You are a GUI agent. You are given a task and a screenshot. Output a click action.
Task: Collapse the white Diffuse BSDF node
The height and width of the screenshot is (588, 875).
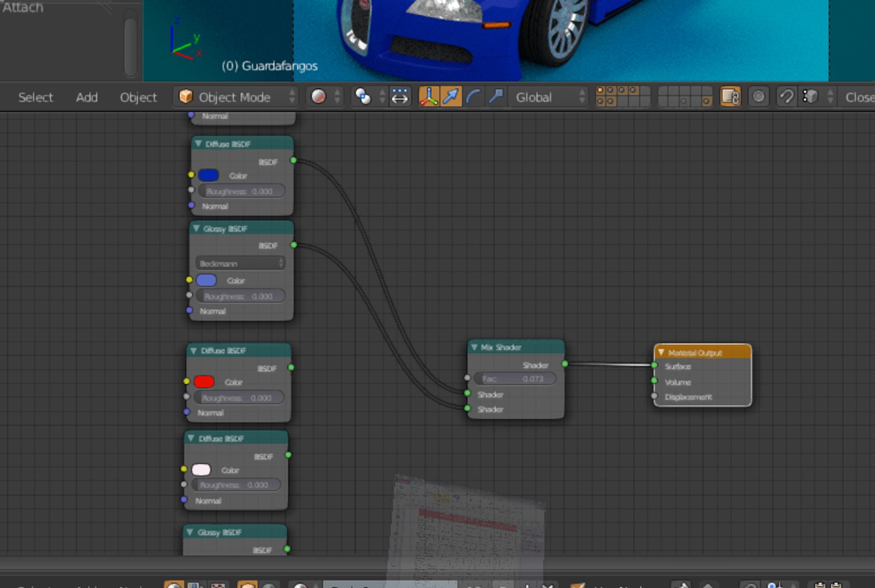tap(191, 438)
